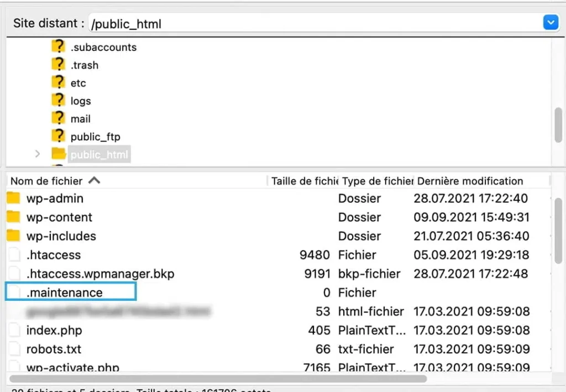Click the wp-admin folder icon

14,198
